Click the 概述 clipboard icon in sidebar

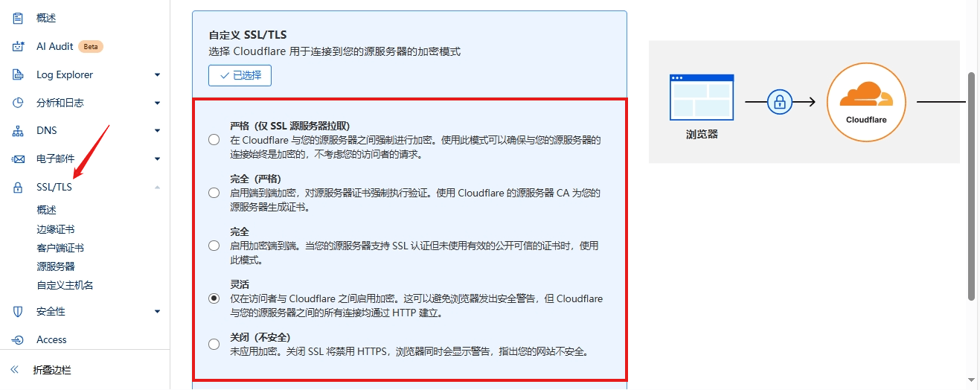coord(19,18)
